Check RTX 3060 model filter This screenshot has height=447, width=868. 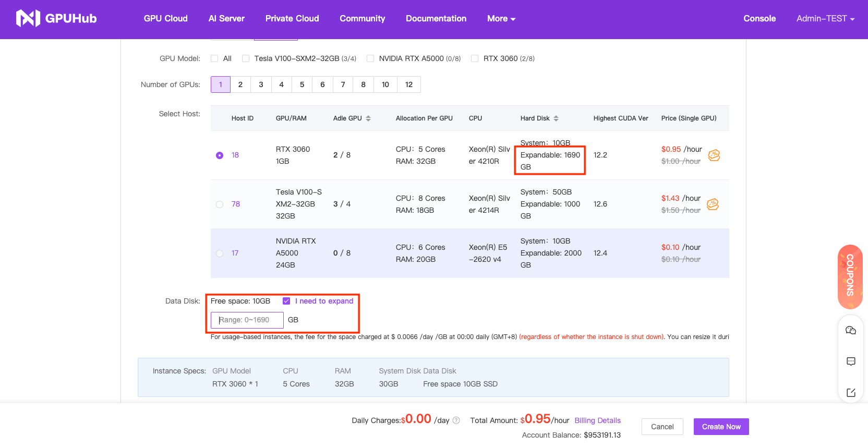tap(475, 58)
